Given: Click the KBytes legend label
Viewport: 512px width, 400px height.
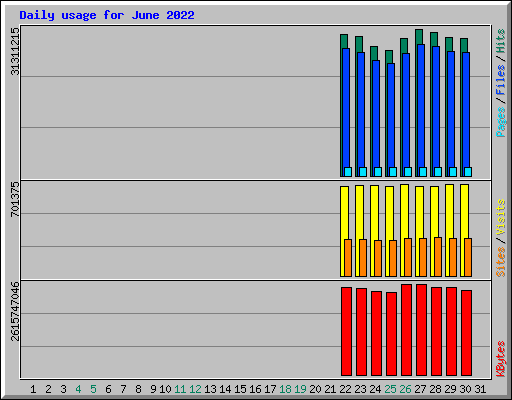Looking at the screenshot, I should click(x=501, y=359).
